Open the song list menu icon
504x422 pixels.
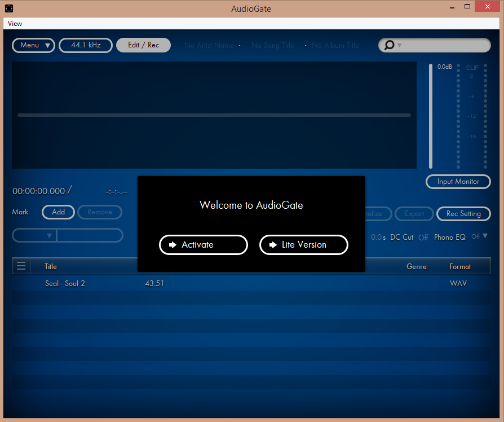tap(21, 266)
